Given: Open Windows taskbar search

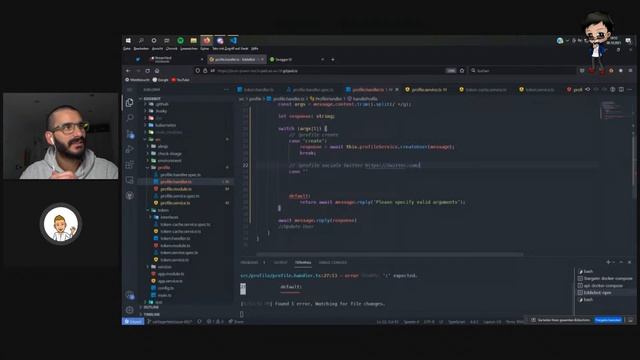Looking at the screenshot, I should click(141, 40).
